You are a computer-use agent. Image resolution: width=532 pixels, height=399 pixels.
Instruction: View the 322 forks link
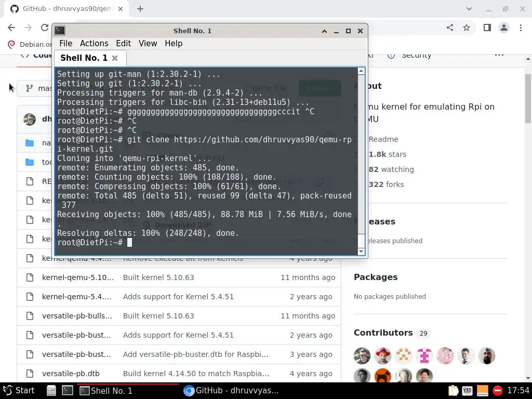(386, 184)
